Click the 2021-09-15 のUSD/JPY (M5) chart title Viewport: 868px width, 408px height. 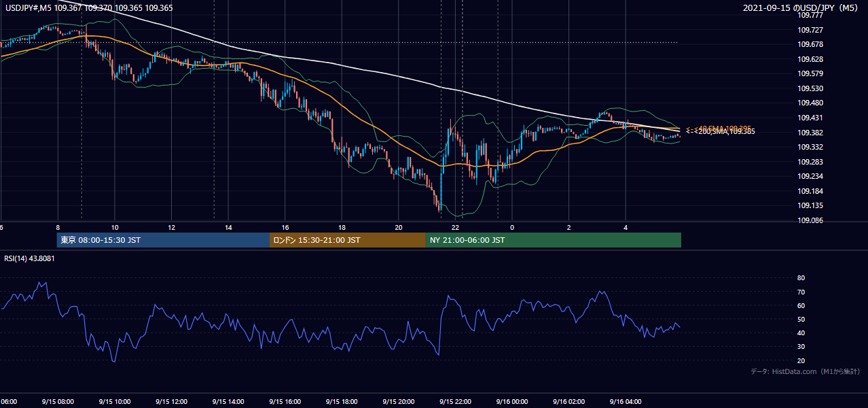(801, 8)
